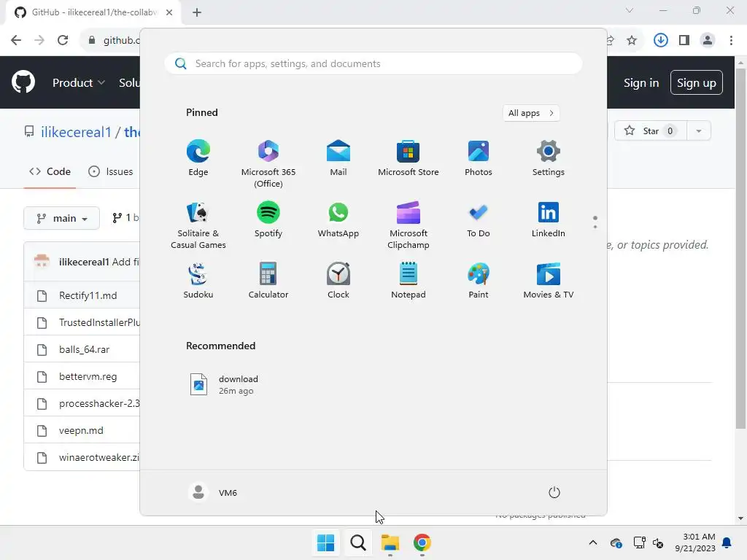Open Spotify from pinned apps

click(268, 219)
